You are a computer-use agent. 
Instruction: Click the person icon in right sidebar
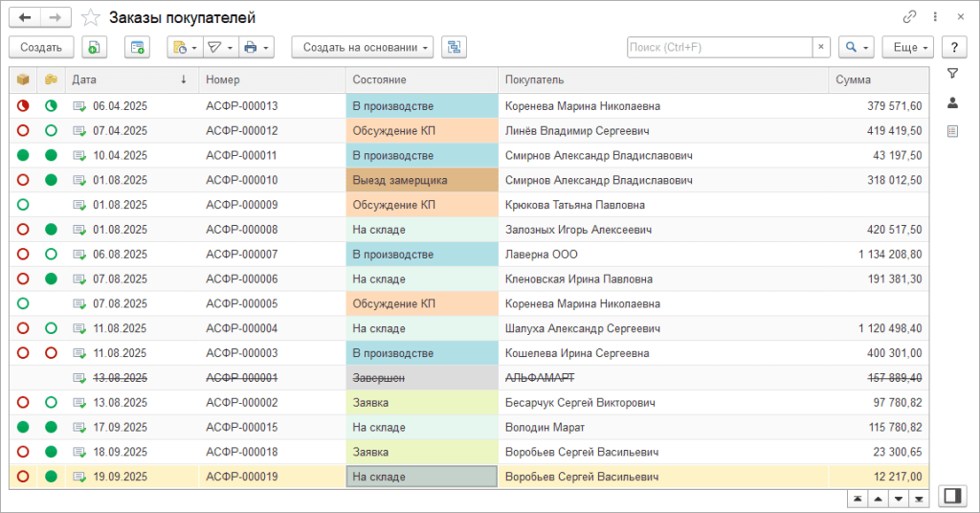(952, 102)
